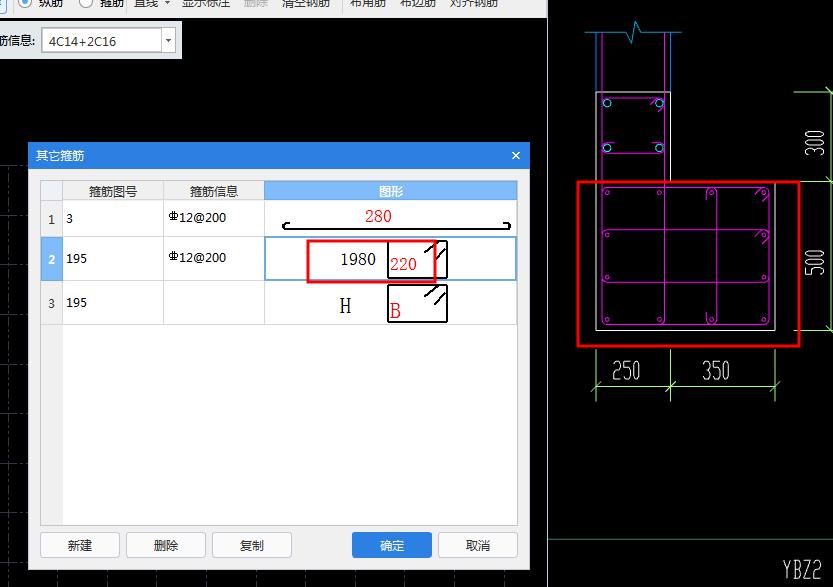Click 布角筋 in the toolbar

(368, 3)
